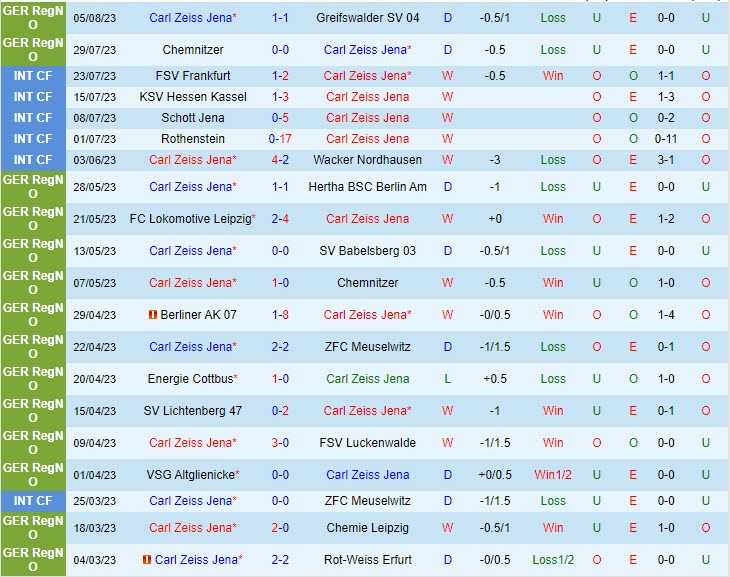The height and width of the screenshot is (577, 730).
Task: Click the FC Lokomotive Leipzig team name
Action: tap(190, 219)
